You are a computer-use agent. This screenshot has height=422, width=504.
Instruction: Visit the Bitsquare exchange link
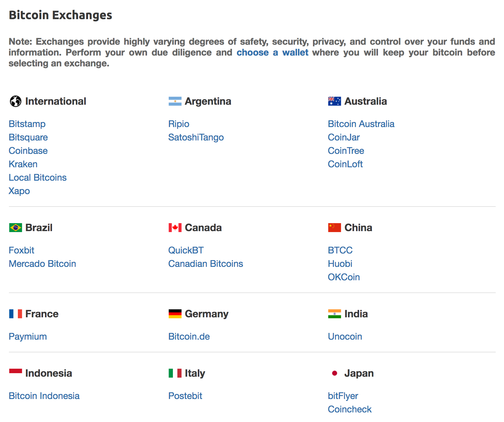pyautogui.click(x=28, y=137)
